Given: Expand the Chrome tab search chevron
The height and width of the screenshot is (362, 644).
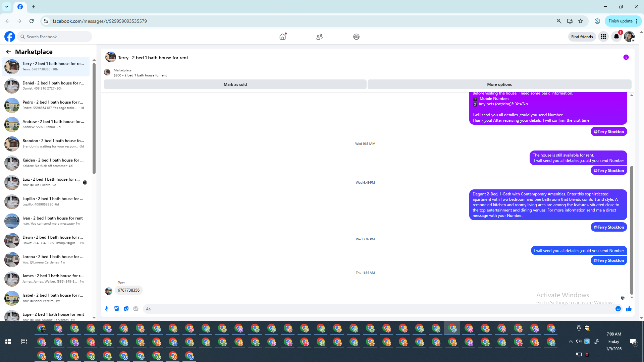Looking at the screenshot, I should click(x=7, y=7).
